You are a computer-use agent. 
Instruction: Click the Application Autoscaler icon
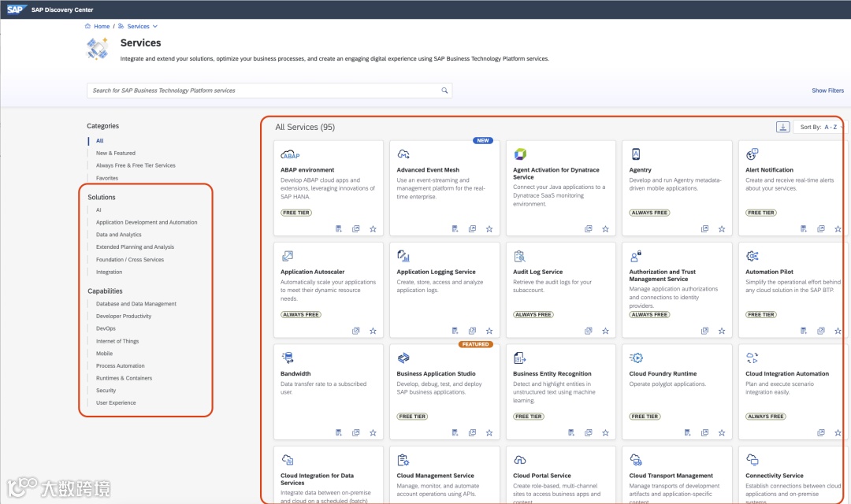click(287, 256)
